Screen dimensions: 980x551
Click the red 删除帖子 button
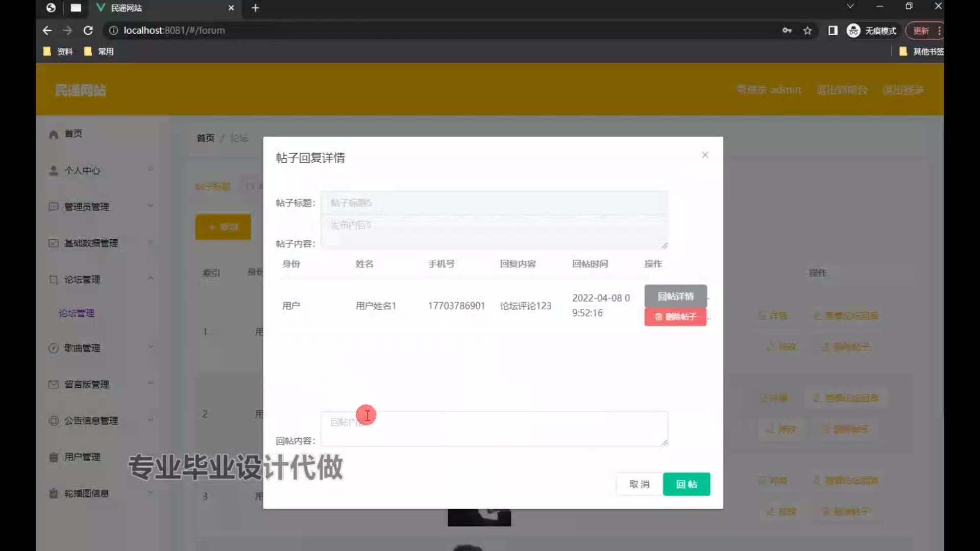[x=675, y=317]
